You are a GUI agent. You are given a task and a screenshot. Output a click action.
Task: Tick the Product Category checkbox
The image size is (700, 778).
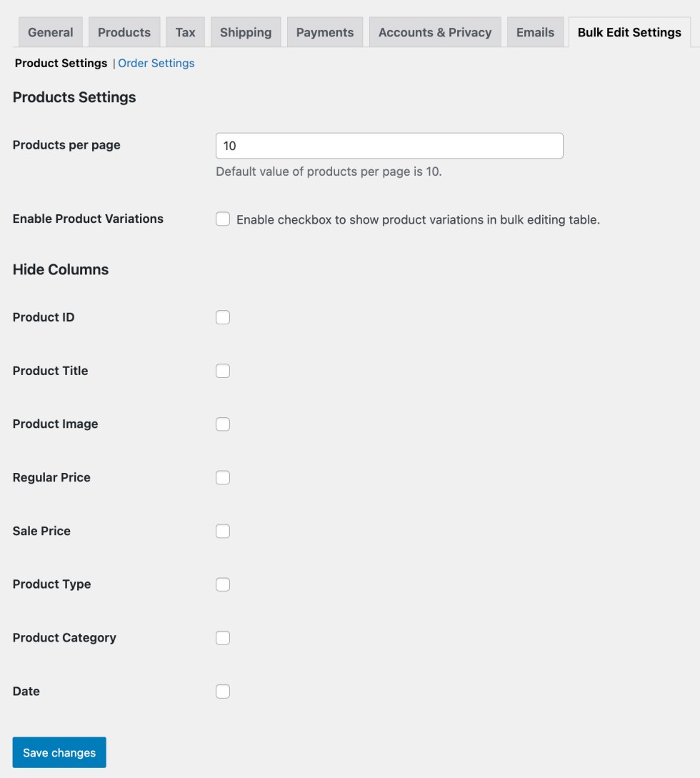pos(223,638)
